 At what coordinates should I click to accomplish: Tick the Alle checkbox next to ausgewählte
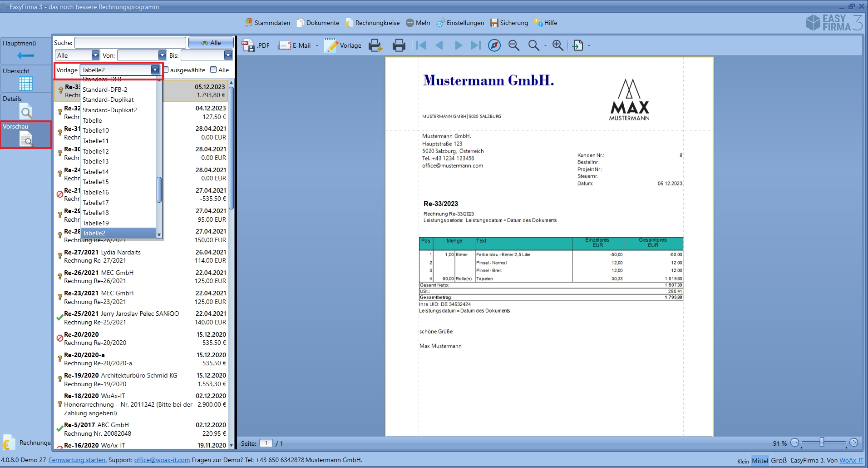point(213,70)
